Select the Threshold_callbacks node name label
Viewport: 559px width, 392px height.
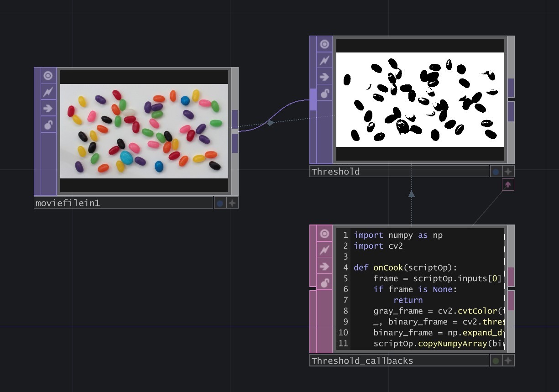coord(399,361)
